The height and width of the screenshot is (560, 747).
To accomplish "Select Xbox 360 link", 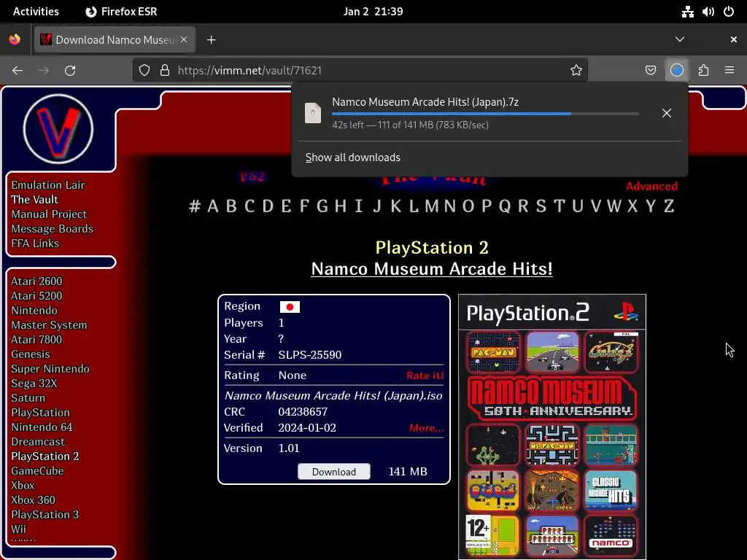I will point(34,500).
